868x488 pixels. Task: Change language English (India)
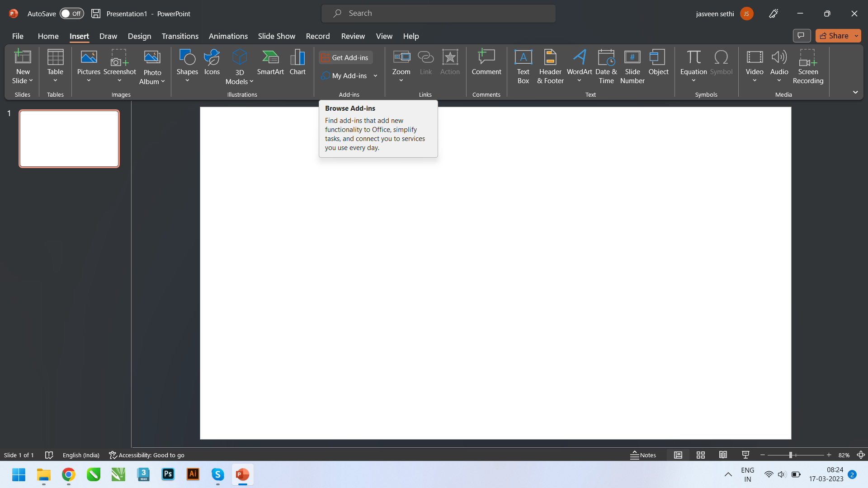point(81,455)
